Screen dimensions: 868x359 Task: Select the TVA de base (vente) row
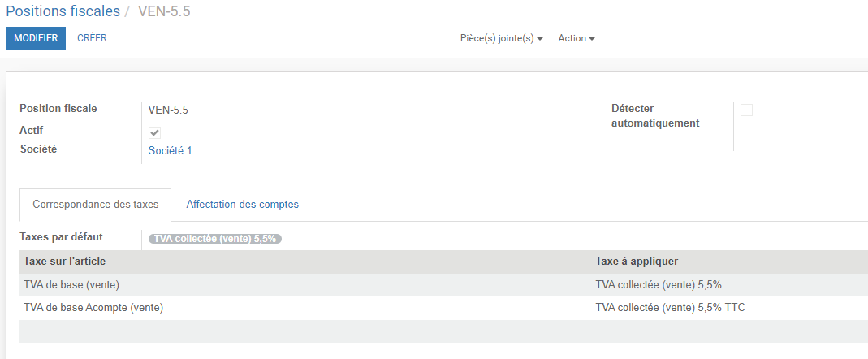coord(444,285)
